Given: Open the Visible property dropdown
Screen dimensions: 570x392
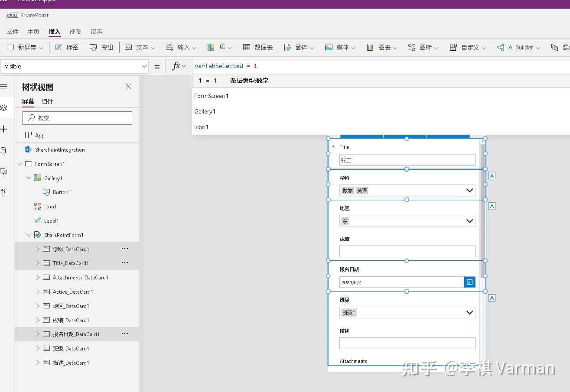Looking at the screenshot, I should [x=144, y=66].
